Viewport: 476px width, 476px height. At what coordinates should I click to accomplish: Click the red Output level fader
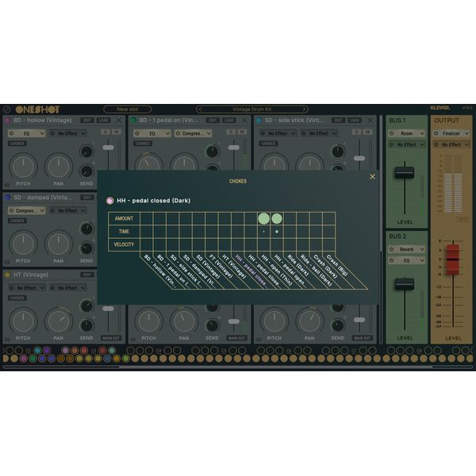click(x=451, y=255)
